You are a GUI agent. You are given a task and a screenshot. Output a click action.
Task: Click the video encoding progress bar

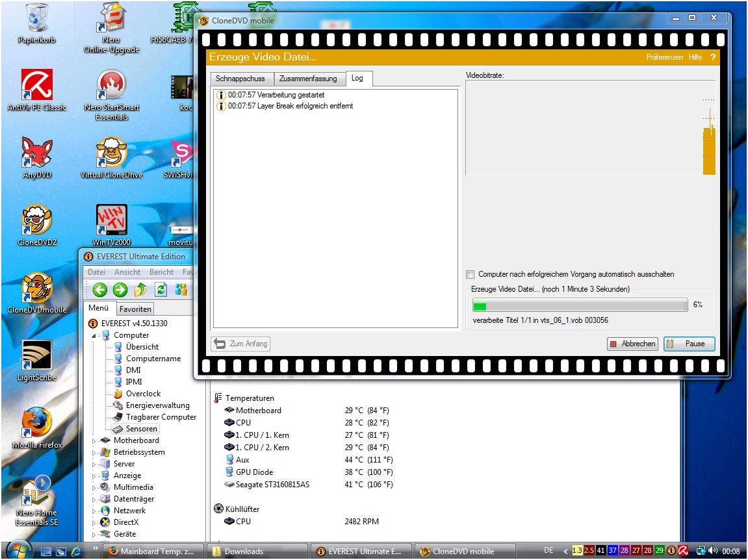coord(580,305)
